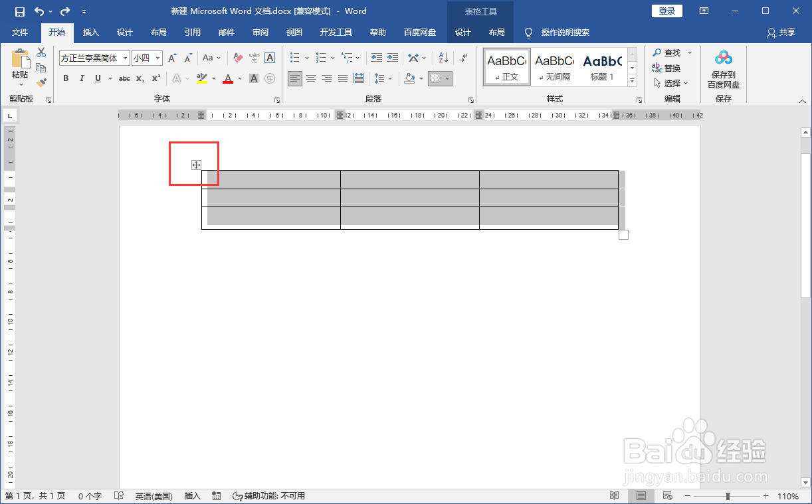Open the font size dropdown
812x504 pixels.
tap(158, 58)
